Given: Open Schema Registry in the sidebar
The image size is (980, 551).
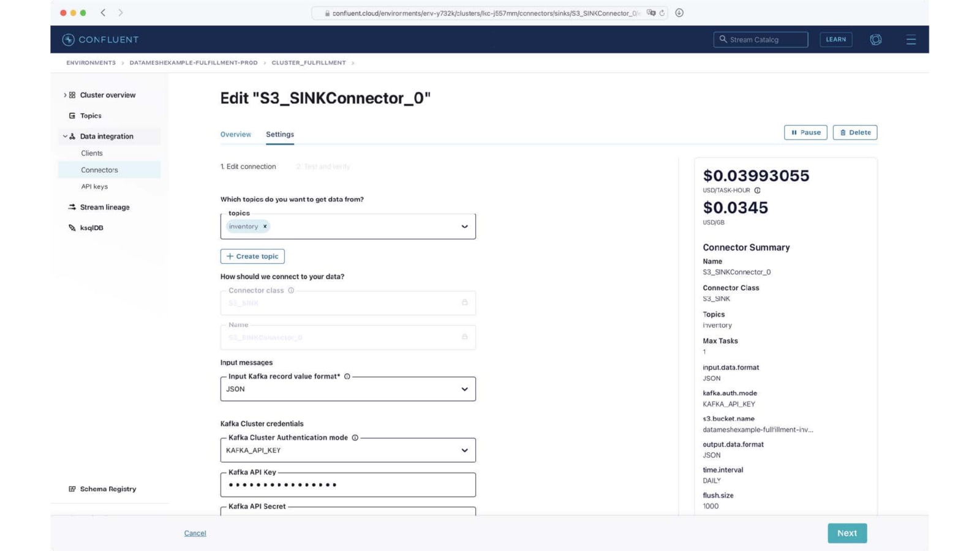Looking at the screenshot, I should click(x=108, y=489).
